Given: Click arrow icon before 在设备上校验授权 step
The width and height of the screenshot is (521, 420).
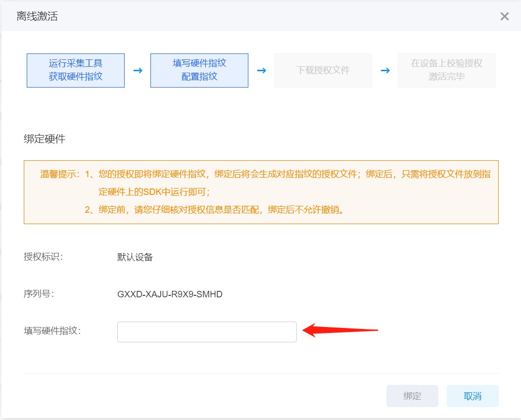Looking at the screenshot, I should (x=385, y=70).
